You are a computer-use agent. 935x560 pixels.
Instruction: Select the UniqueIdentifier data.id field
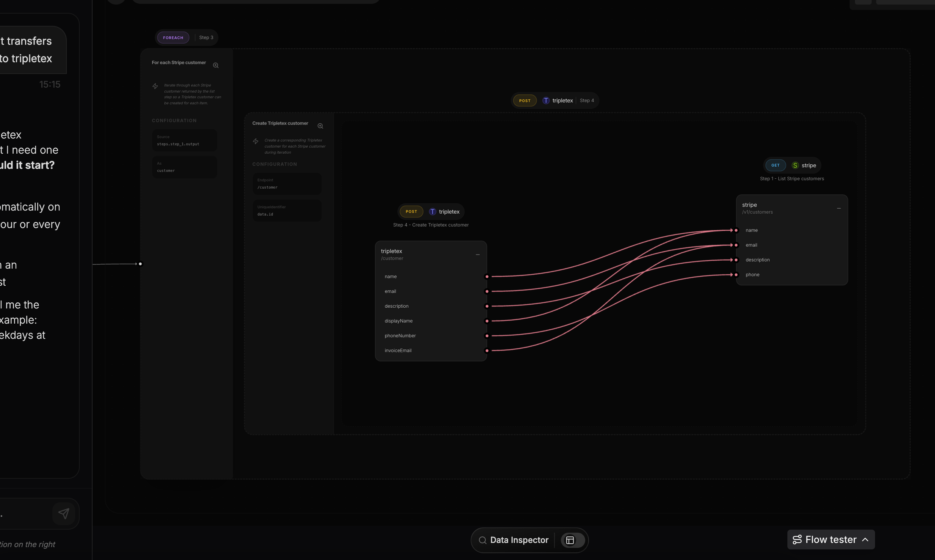pyautogui.click(x=287, y=211)
